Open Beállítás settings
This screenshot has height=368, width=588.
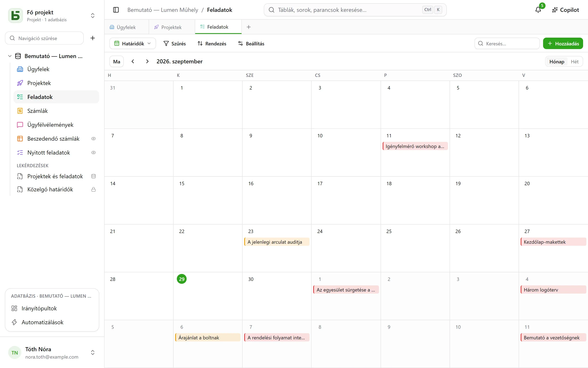coord(252,43)
